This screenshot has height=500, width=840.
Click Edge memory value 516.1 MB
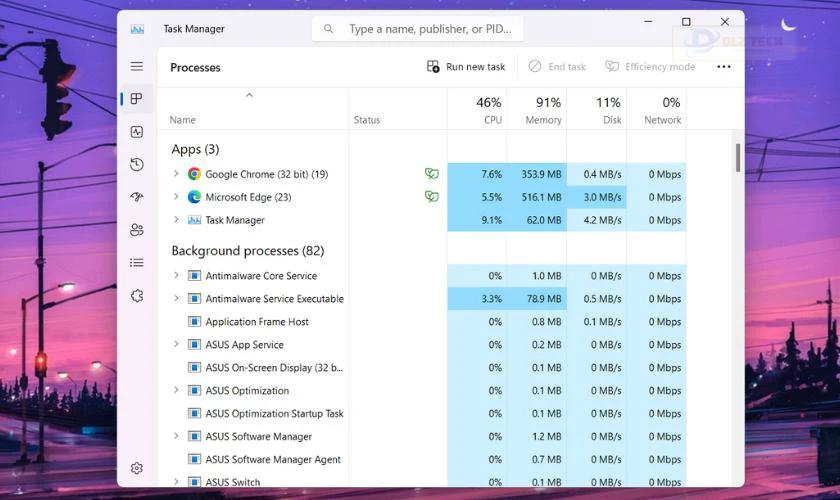[541, 197]
